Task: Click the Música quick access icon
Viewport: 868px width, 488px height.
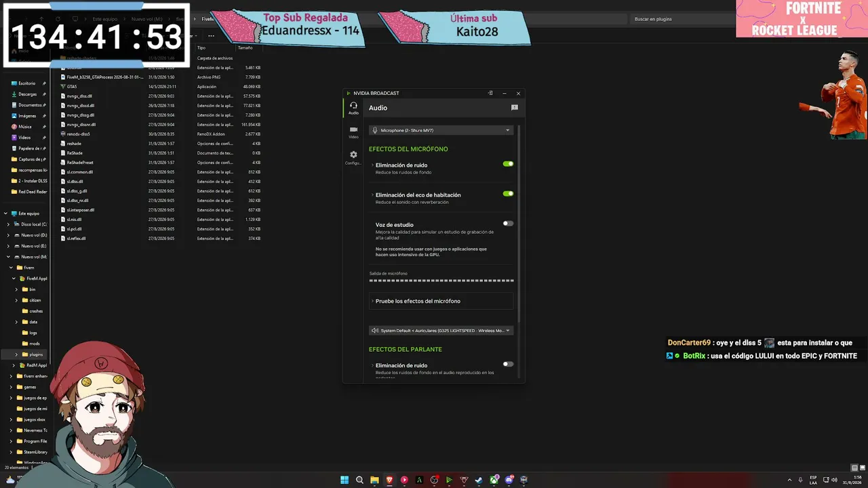Action: [x=14, y=127]
